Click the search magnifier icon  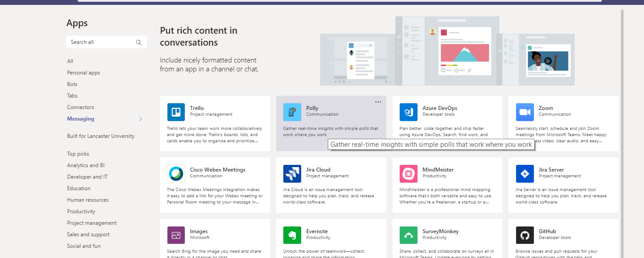click(x=139, y=42)
